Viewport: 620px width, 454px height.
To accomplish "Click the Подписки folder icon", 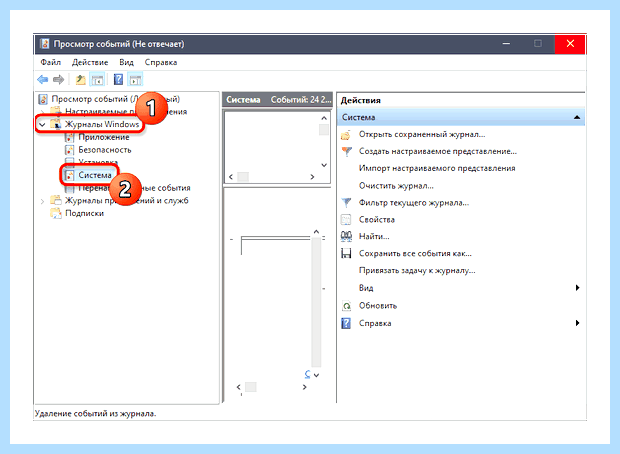I will [56, 213].
